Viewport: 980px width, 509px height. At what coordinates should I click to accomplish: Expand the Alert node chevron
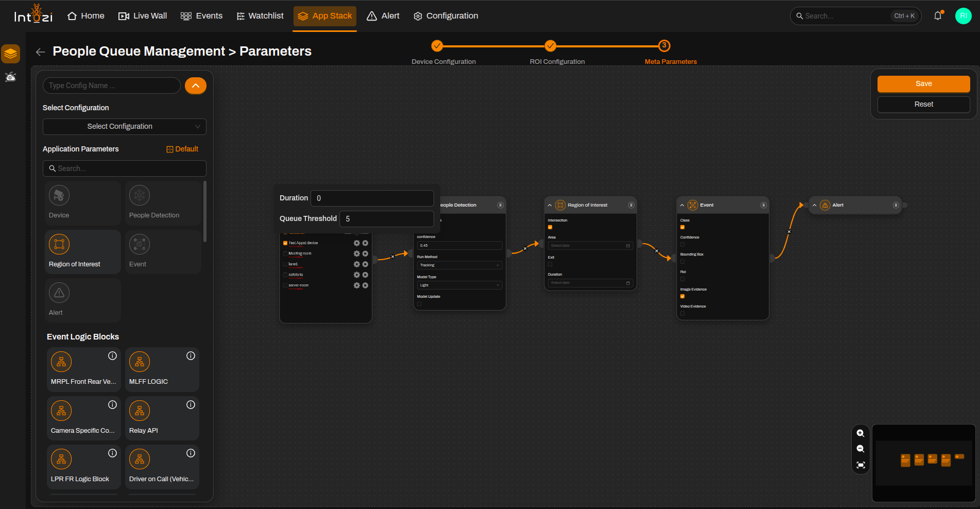point(814,205)
